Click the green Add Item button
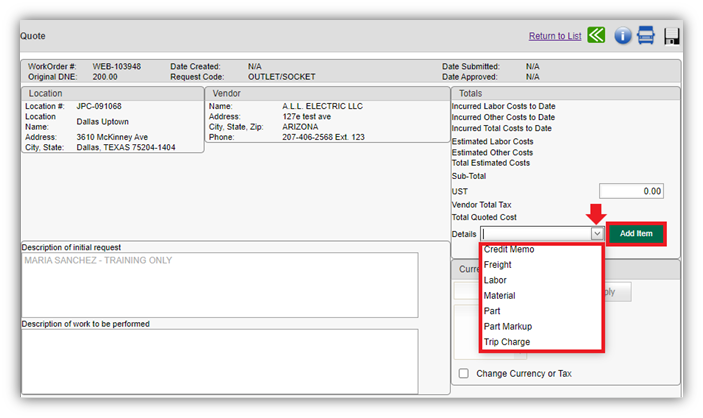This screenshot has width=703, height=418. (x=636, y=234)
